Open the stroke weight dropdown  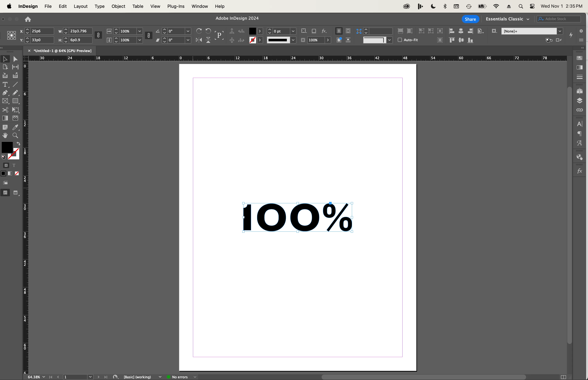[x=293, y=31]
